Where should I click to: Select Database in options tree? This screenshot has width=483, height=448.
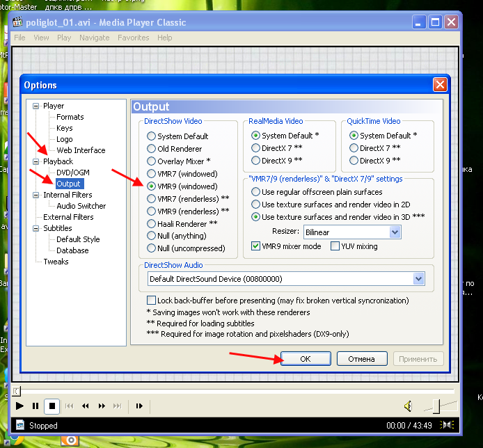72,250
